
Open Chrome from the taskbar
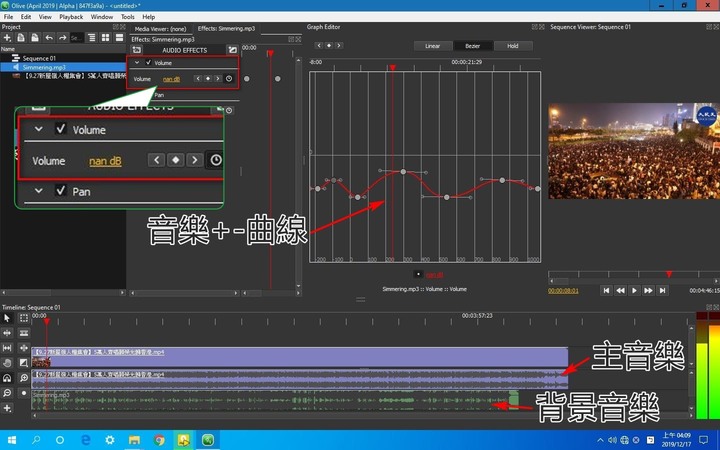coord(159,440)
